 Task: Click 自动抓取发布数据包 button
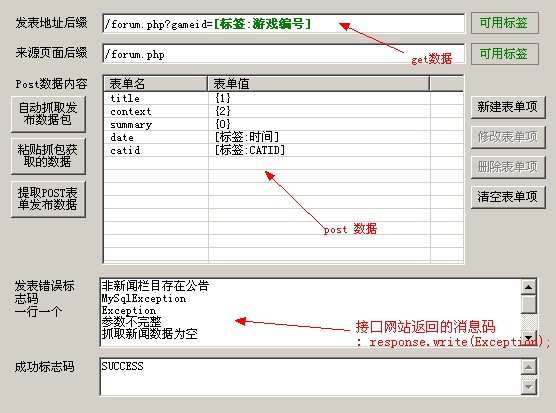pos(48,114)
